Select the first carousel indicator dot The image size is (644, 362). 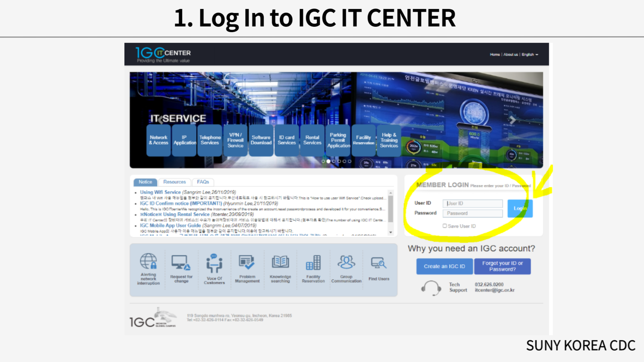[x=323, y=161]
